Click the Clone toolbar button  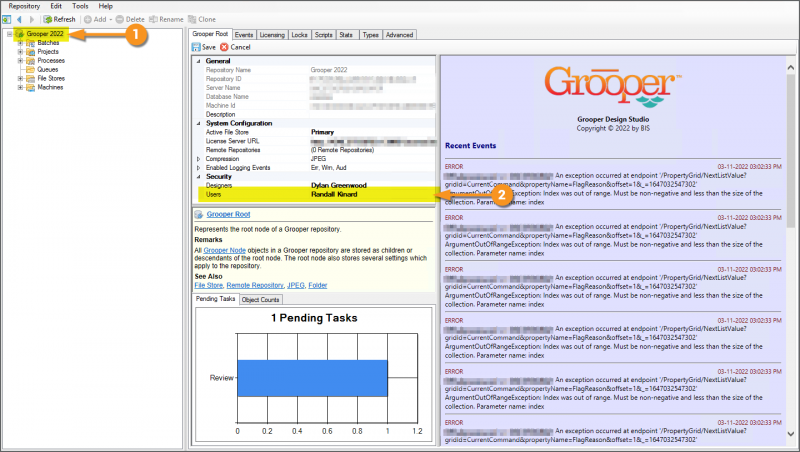pyautogui.click(x=202, y=19)
